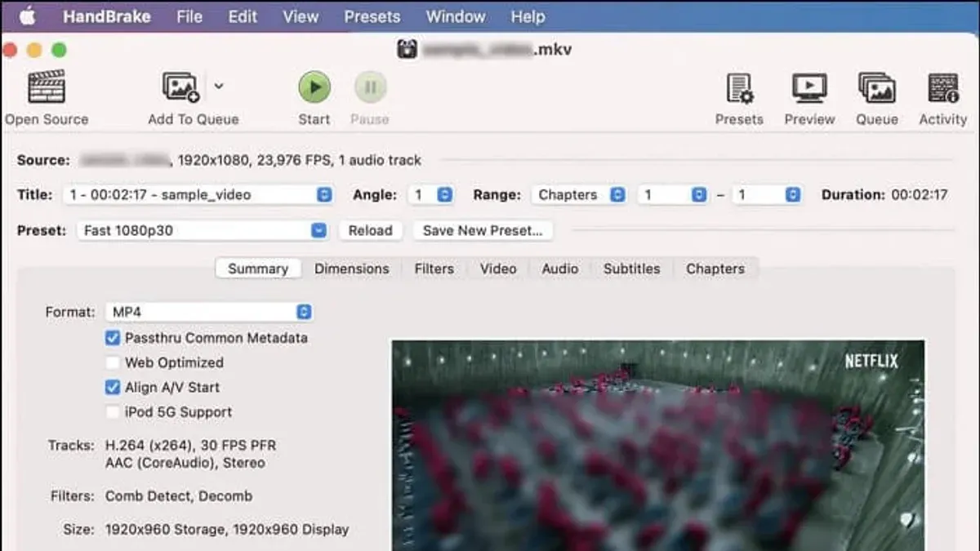
Task: Switch to the Audio tab
Action: click(560, 269)
